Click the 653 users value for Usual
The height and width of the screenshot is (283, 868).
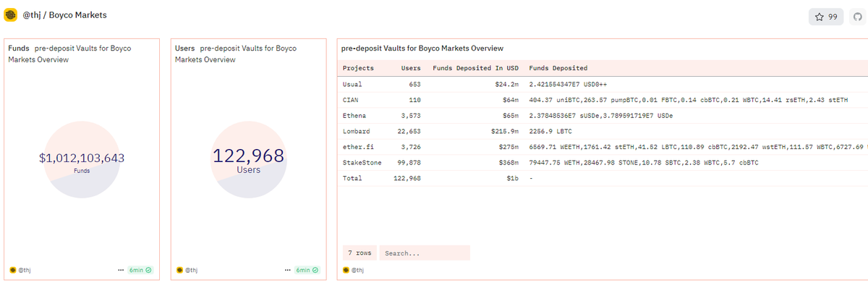click(x=414, y=85)
